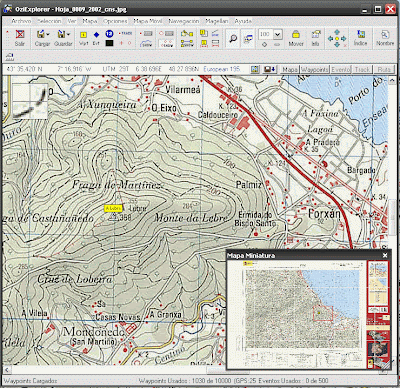Open the Archivo menu
The image size is (400, 388).
tap(21, 21)
